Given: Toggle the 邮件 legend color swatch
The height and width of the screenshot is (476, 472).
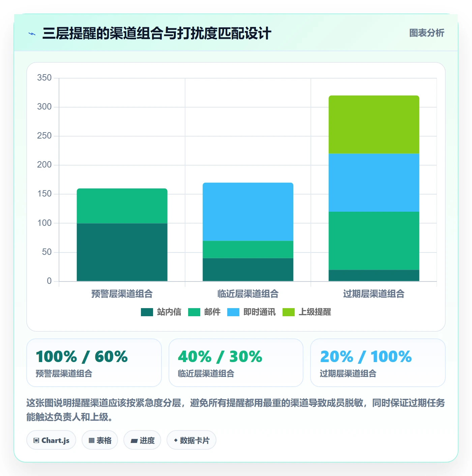Looking at the screenshot, I should coord(194,312).
